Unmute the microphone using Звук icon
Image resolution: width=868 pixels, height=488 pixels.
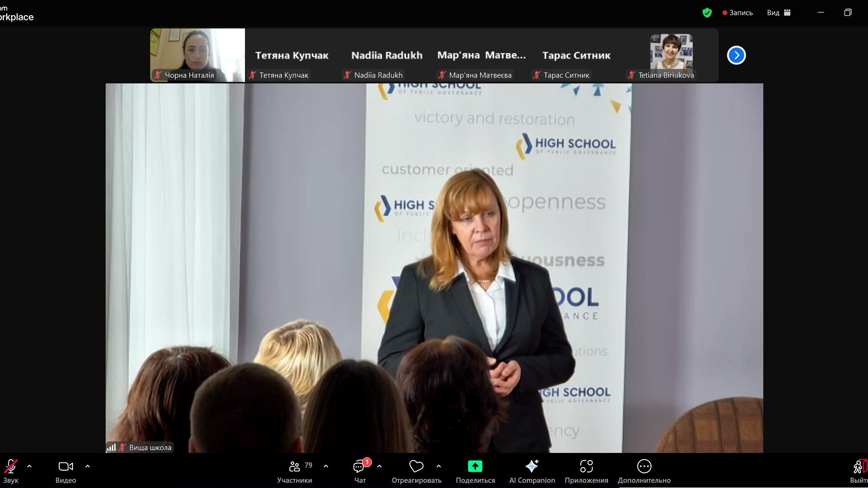tap(10, 467)
